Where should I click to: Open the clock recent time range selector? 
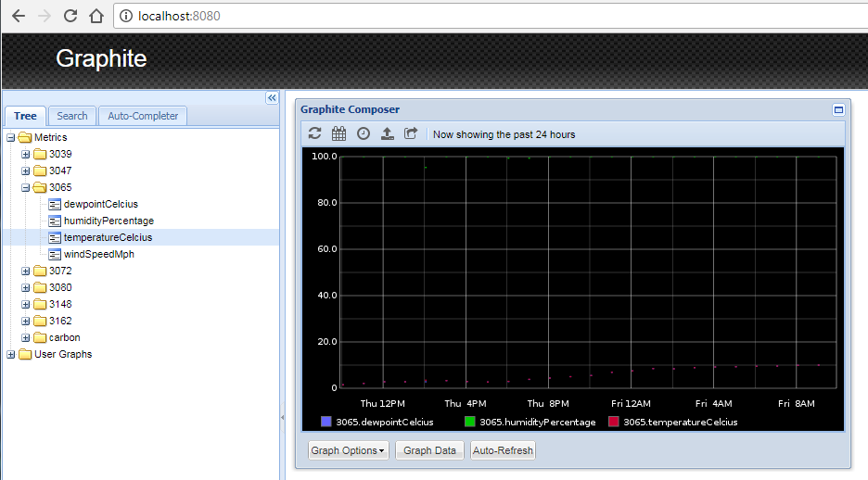pos(364,133)
